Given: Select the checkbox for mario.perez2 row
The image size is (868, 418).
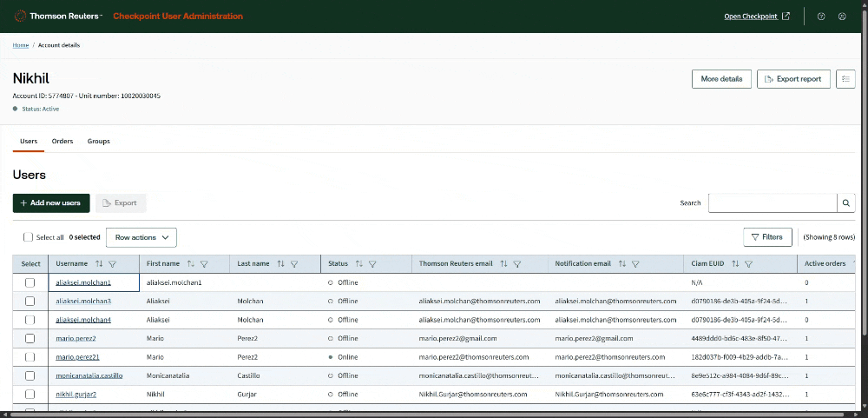Looking at the screenshot, I should coord(30,338).
